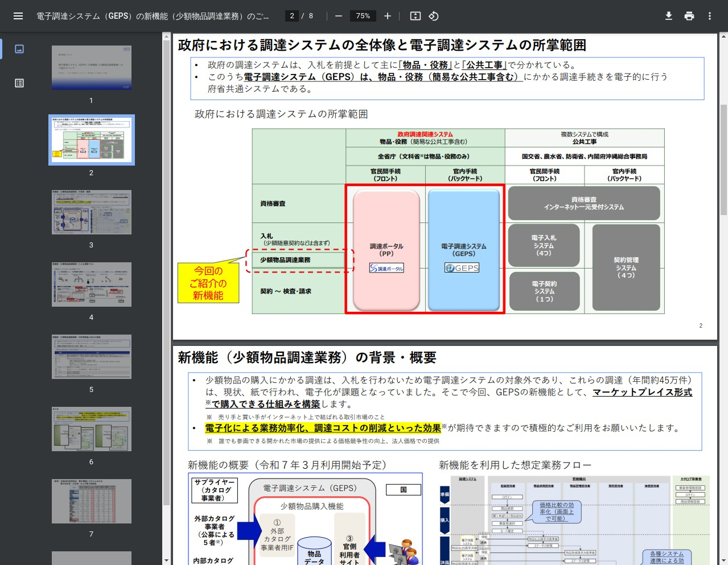Click the 国 box in overview diagram
The image size is (728, 565).
[x=404, y=489]
